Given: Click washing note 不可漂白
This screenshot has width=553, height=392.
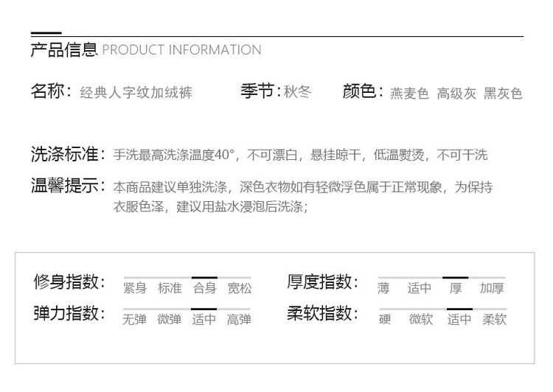Looking at the screenshot, I should [x=272, y=155].
